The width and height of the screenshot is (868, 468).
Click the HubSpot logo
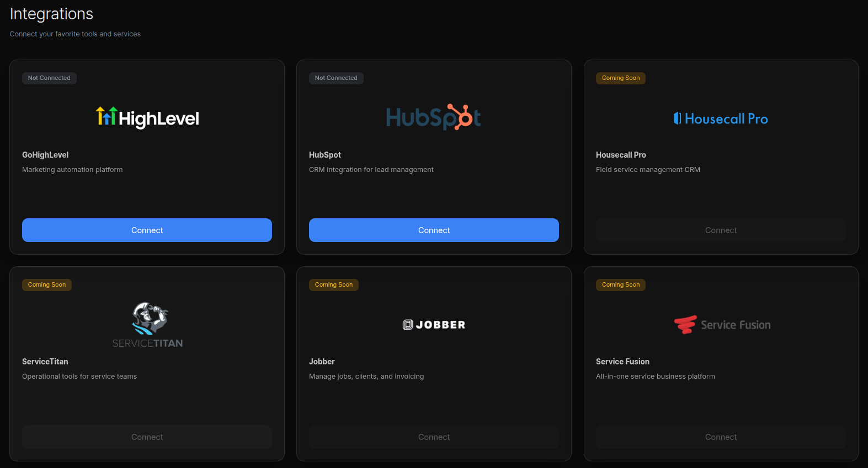(x=434, y=117)
